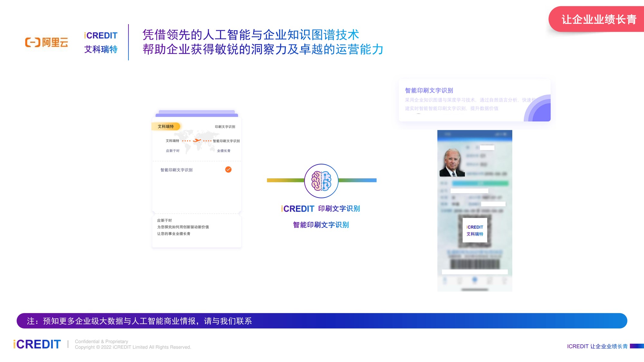Click the '智能印刷文字识别' destination label on map
The image size is (644, 362).
(x=226, y=141)
